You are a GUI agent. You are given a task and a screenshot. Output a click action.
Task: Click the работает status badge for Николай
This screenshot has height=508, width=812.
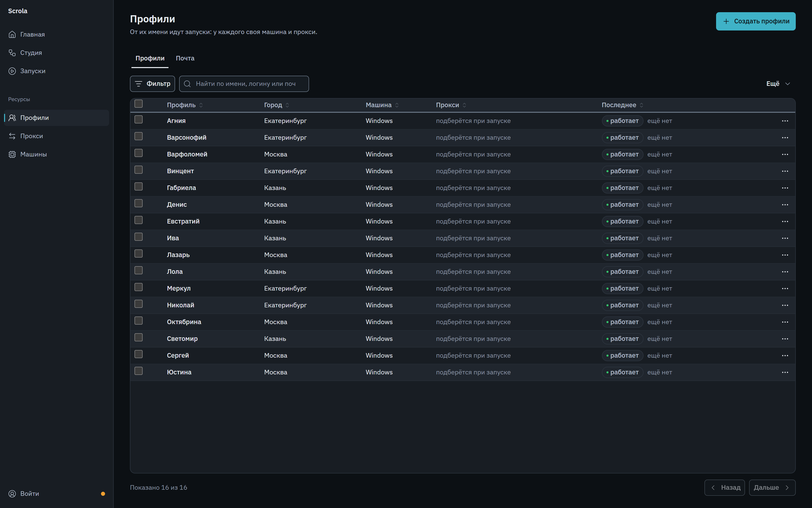coord(622,305)
